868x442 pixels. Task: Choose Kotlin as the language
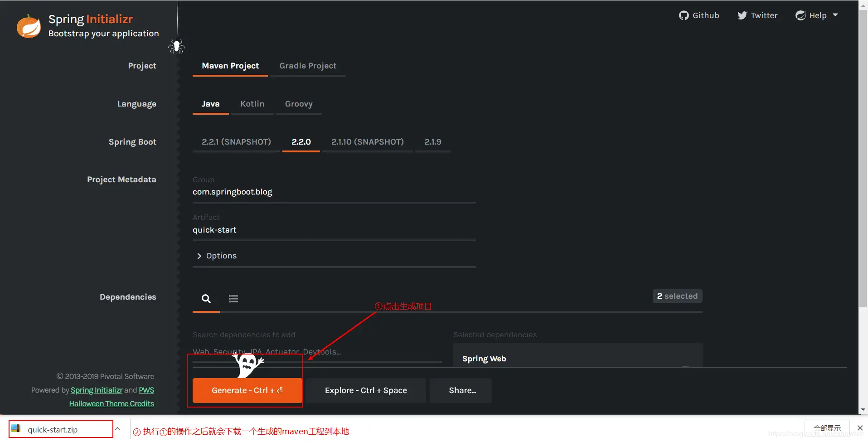252,104
